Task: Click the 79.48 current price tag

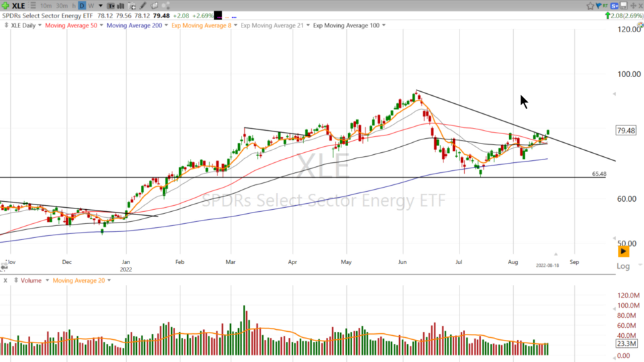Action: (626, 131)
